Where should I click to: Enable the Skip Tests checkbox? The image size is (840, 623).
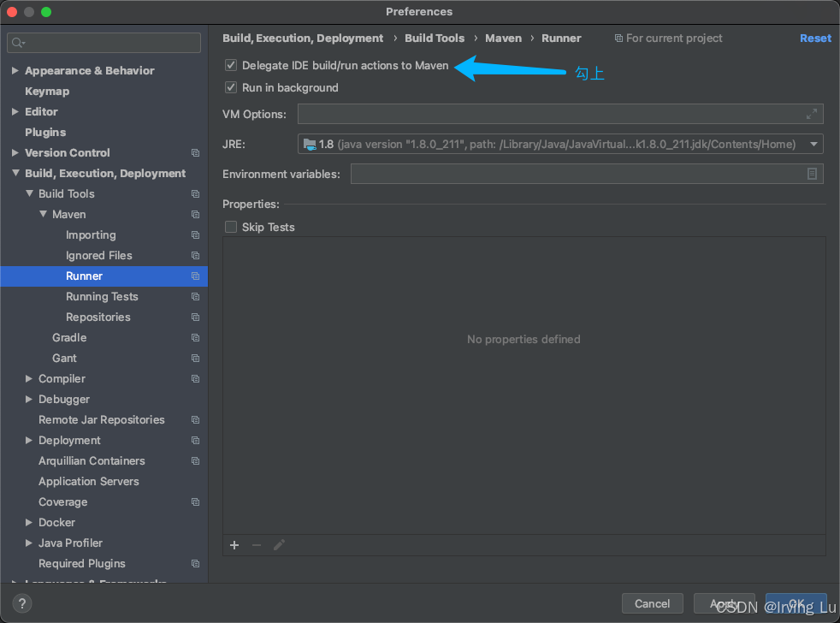pos(231,227)
